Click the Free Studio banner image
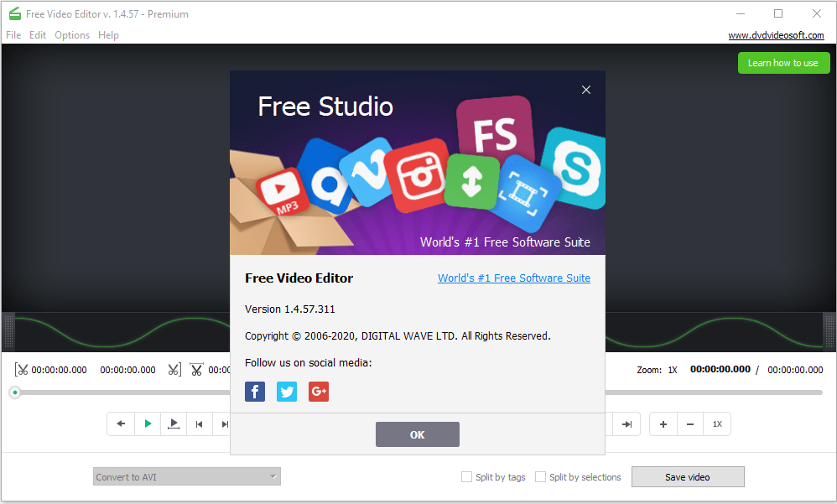This screenshot has width=837, height=504. coord(418,163)
